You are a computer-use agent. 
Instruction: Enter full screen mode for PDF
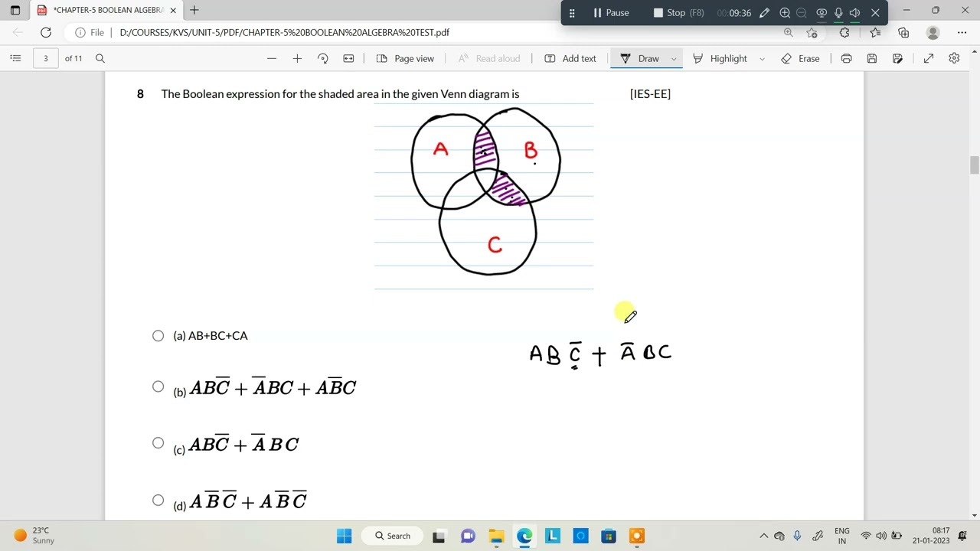click(x=929, y=58)
